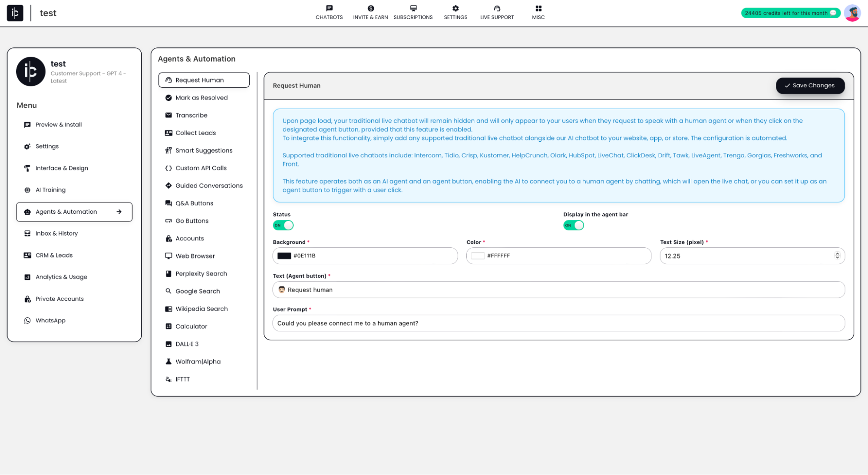The image size is (868, 475).
Task: Click the Agents & Automation icon
Action: point(27,212)
